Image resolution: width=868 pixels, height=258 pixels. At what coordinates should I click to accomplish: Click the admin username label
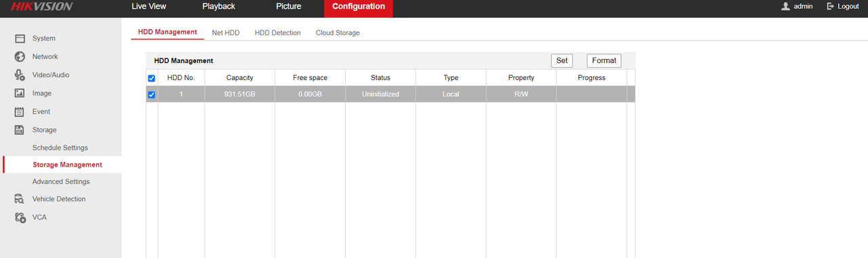coord(803,6)
